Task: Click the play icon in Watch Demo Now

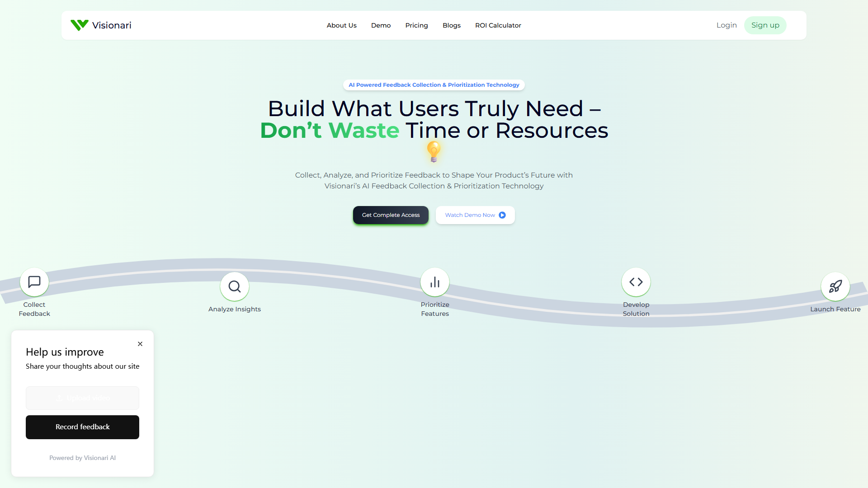Action: [502, 215]
